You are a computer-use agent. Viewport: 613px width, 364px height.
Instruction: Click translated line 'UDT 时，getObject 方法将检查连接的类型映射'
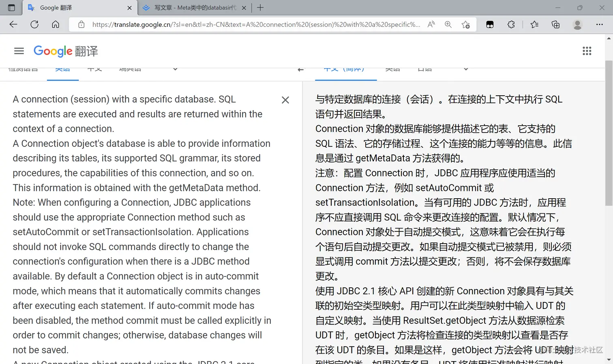click(x=442, y=335)
